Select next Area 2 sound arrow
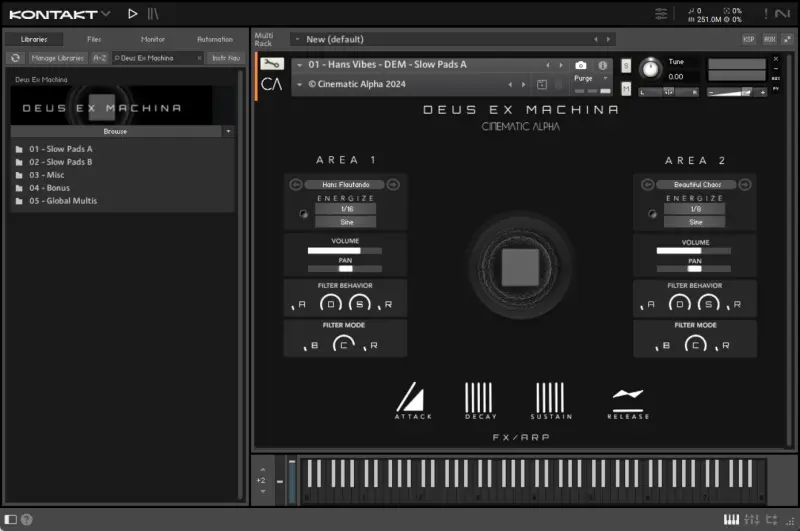Image resolution: width=800 pixels, height=531 pixels. pyautogui.click(x=745, y=184)
